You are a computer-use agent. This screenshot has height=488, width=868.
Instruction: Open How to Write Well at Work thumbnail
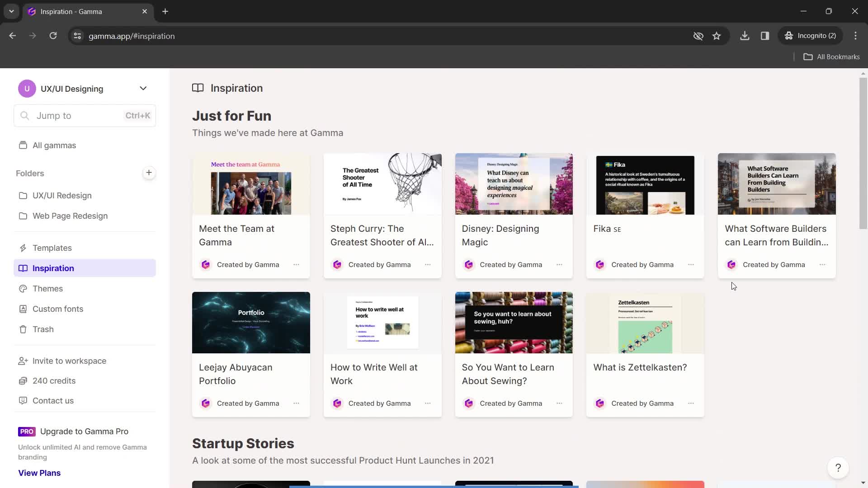pos(382,323)
